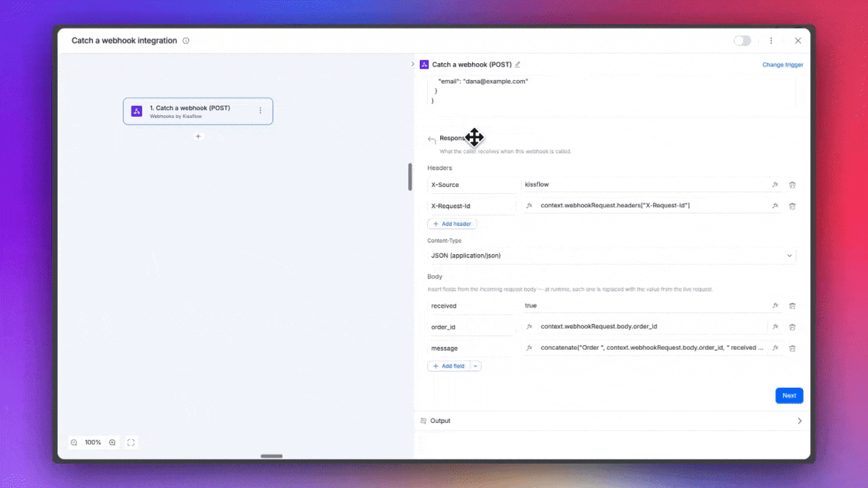This screenshot has width=868, height=488.
Task: Delete the message body field
Action: click(x=792, y=348)
